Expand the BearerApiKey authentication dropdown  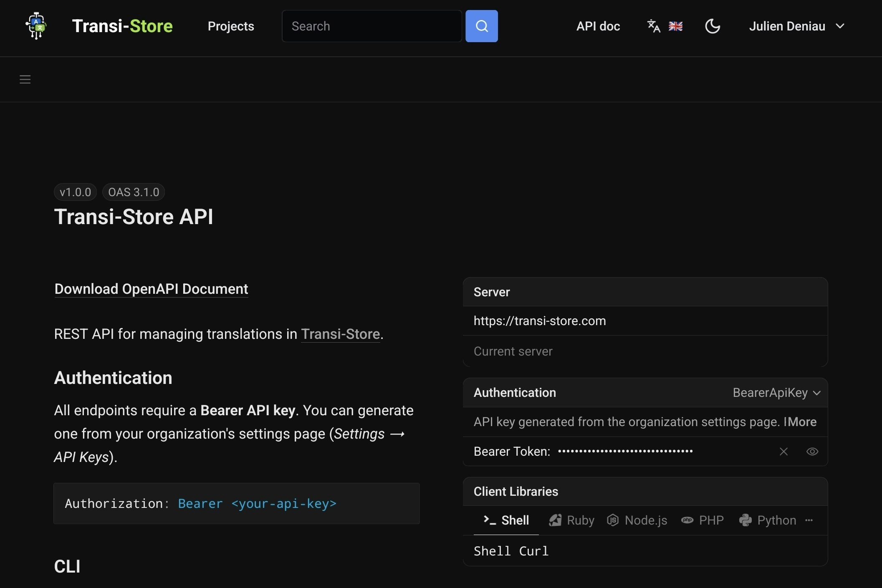click(x=777, y=393)
